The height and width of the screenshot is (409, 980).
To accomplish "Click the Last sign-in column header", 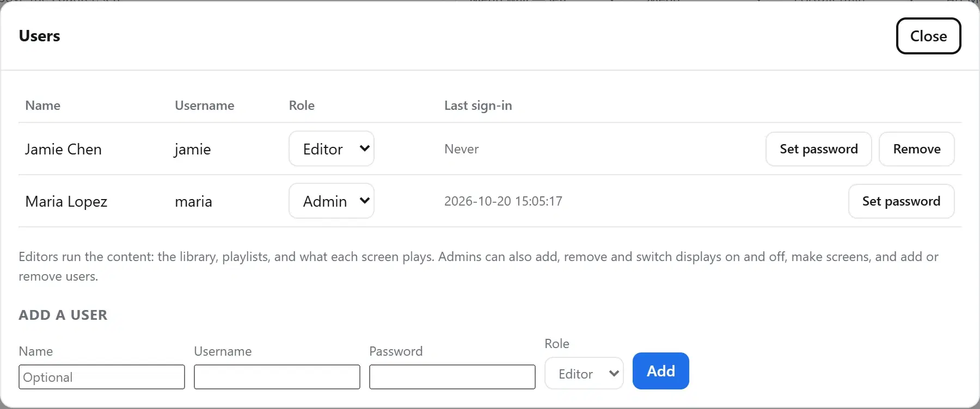I will point(478,106).
